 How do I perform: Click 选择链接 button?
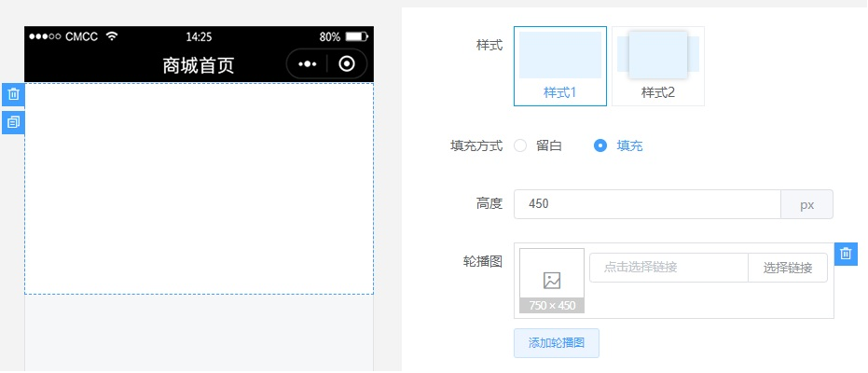[x=788, y=268]
